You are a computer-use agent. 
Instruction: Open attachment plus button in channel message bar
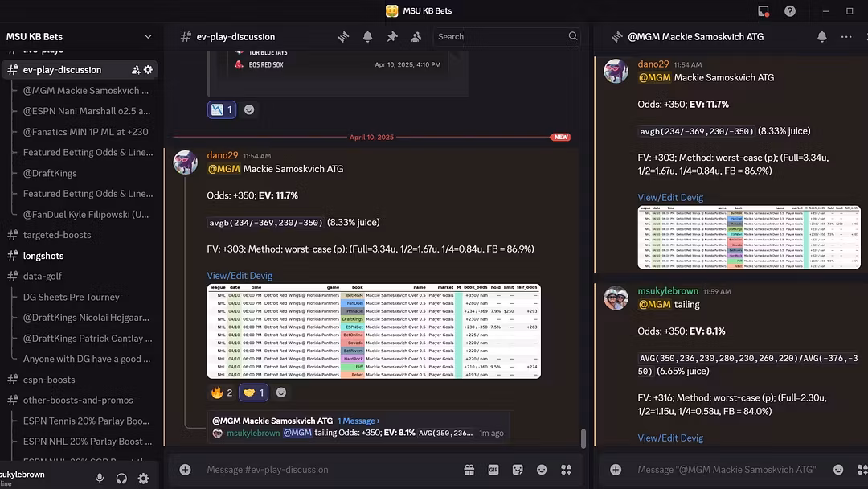click(x=185, y=470)
